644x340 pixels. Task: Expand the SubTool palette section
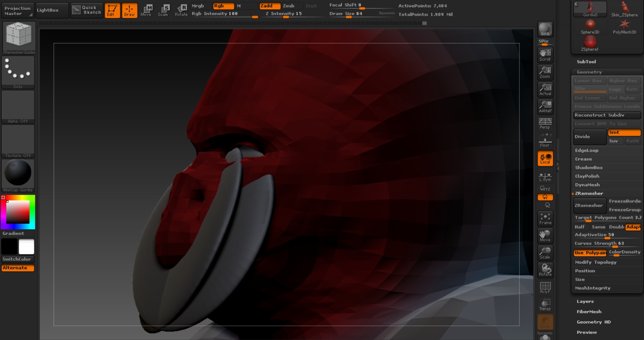(x=586, y=62)
